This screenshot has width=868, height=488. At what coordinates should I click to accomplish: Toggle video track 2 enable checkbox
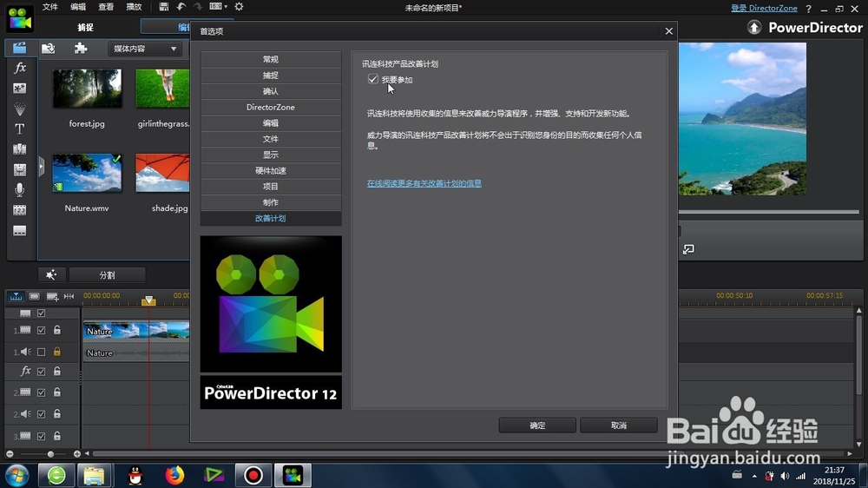[41, 392]
